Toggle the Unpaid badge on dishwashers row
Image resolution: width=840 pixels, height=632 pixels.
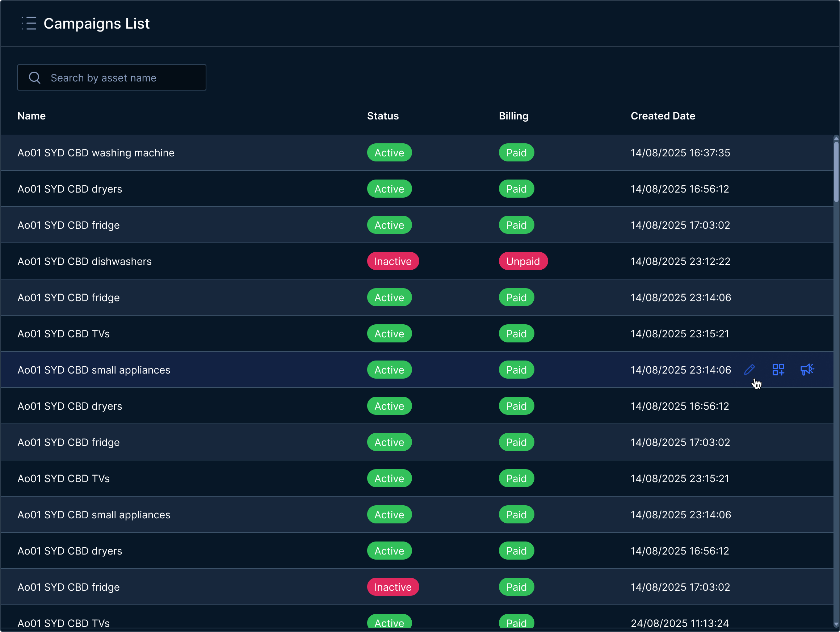point(523,261)
